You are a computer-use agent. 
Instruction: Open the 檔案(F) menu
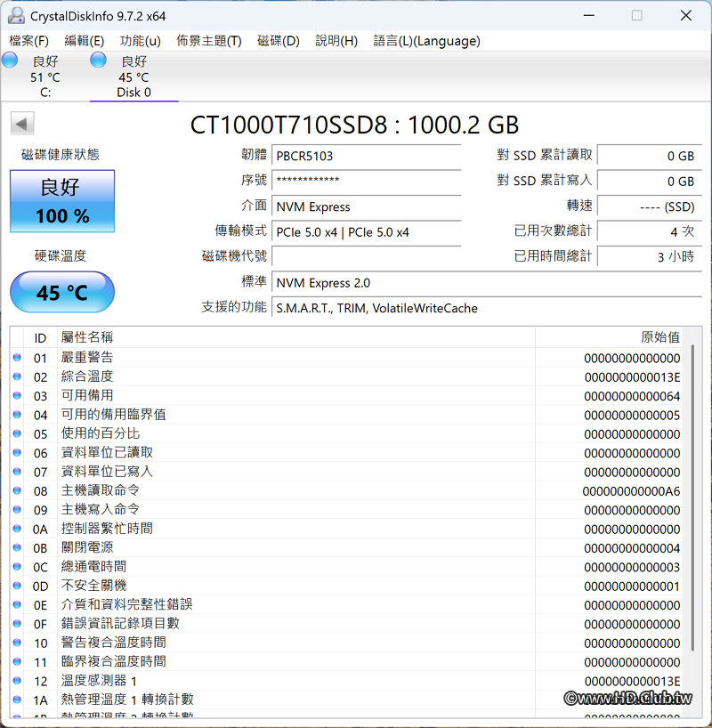click(28, 41)
